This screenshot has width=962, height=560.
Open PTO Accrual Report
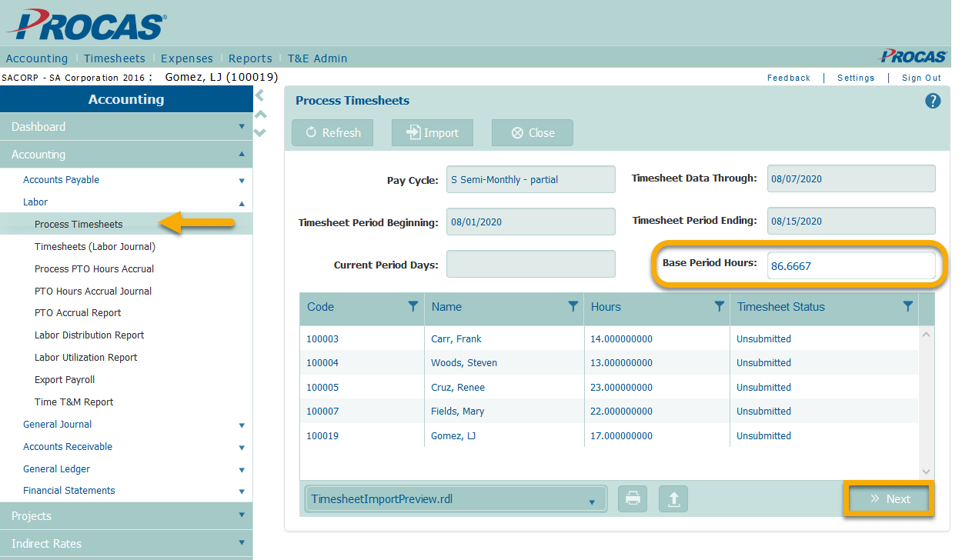(x=78, y=313)
